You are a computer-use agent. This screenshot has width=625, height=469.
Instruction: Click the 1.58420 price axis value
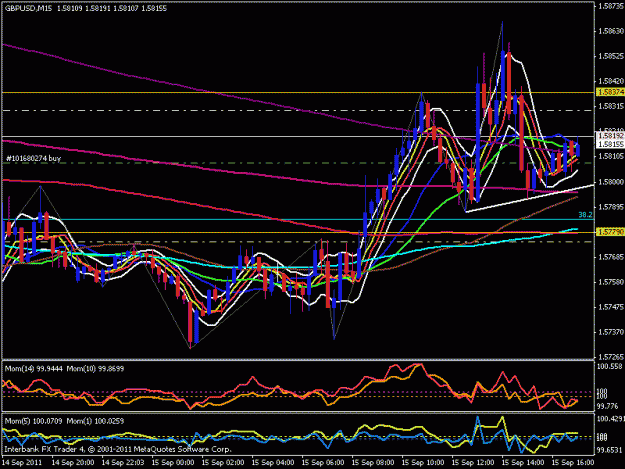point(611,81)
